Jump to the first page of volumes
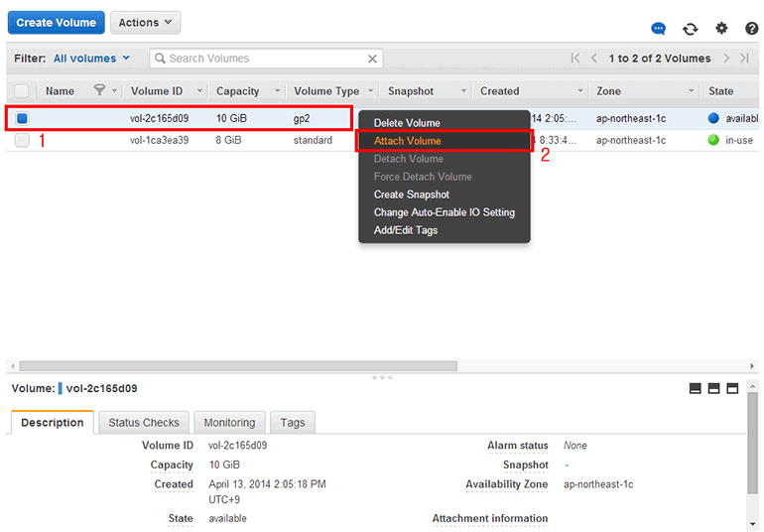 pyautogui.click(x=575, y=59)
